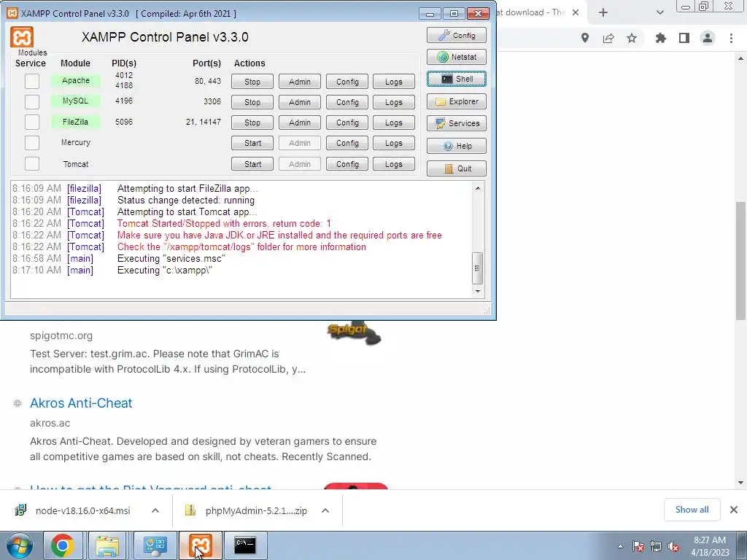
Task: Open Windows Start menu
Action: pos(20,545)
